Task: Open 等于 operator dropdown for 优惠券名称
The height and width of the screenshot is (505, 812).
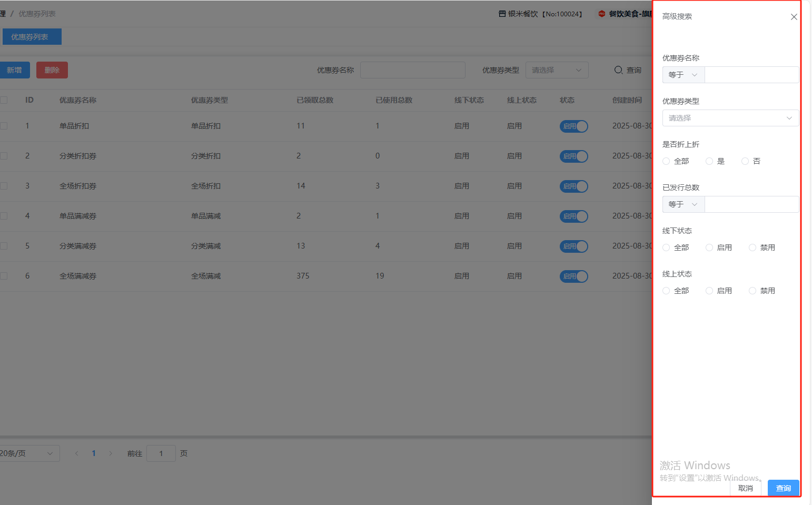Action: (683, 75)
